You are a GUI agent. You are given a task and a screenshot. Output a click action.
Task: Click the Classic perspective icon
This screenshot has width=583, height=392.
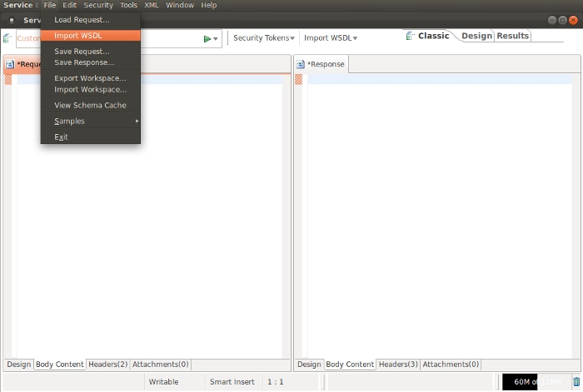click(410, 36)
